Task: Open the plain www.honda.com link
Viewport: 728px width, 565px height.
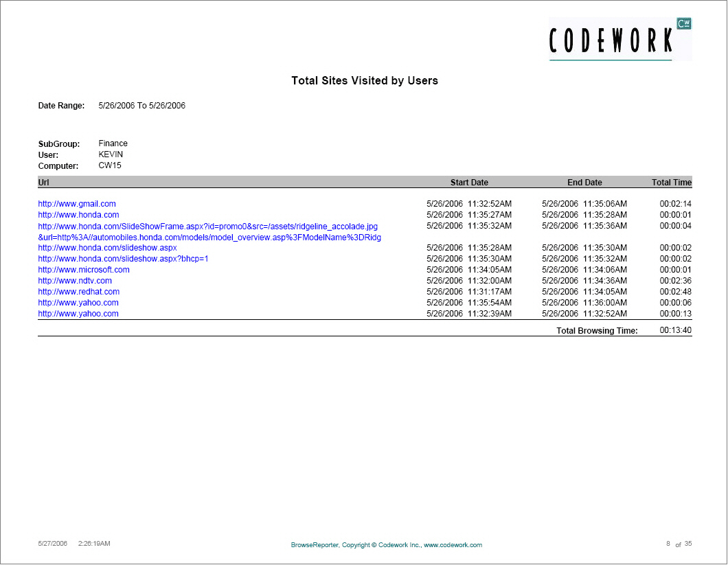Action: (78, 215)
